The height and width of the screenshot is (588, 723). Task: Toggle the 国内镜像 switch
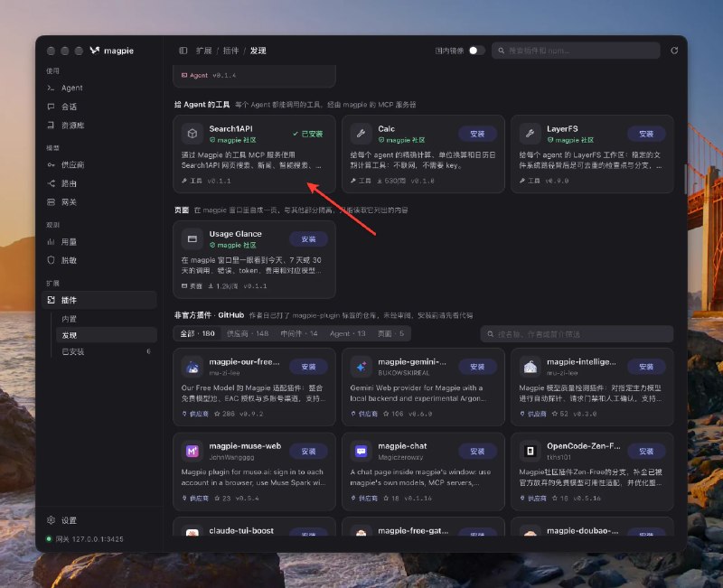[476, 51]
